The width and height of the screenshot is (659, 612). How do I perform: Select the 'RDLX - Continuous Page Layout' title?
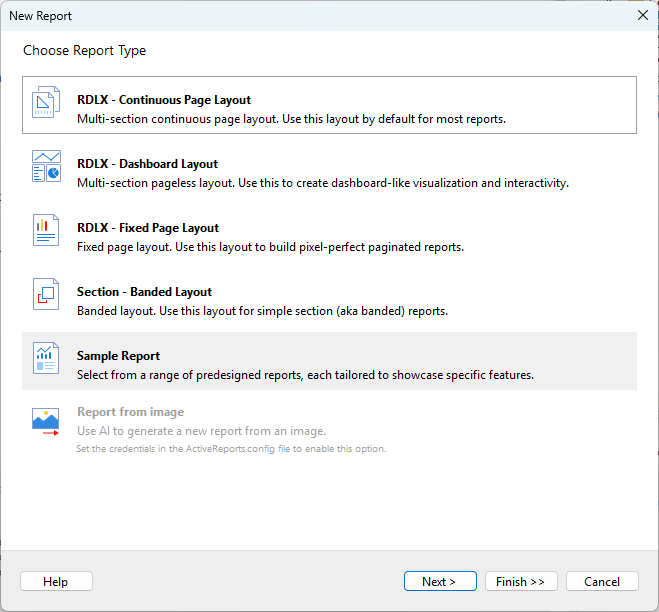tap(164, 100)
